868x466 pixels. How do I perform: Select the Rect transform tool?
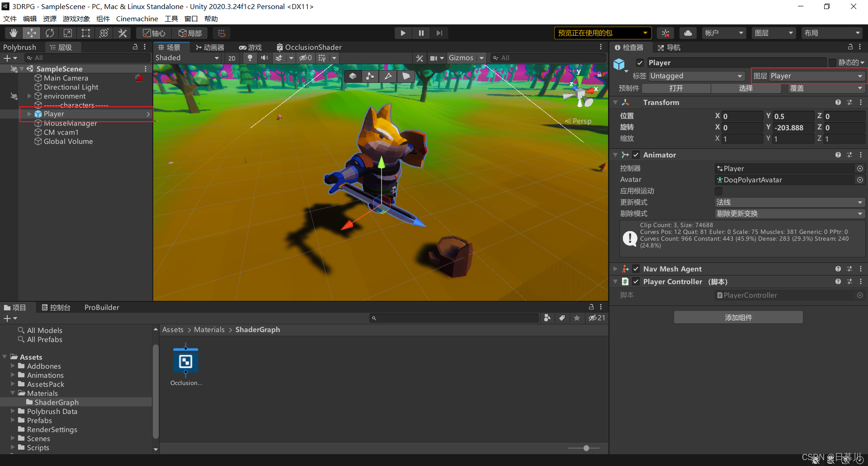click(86, 33)
